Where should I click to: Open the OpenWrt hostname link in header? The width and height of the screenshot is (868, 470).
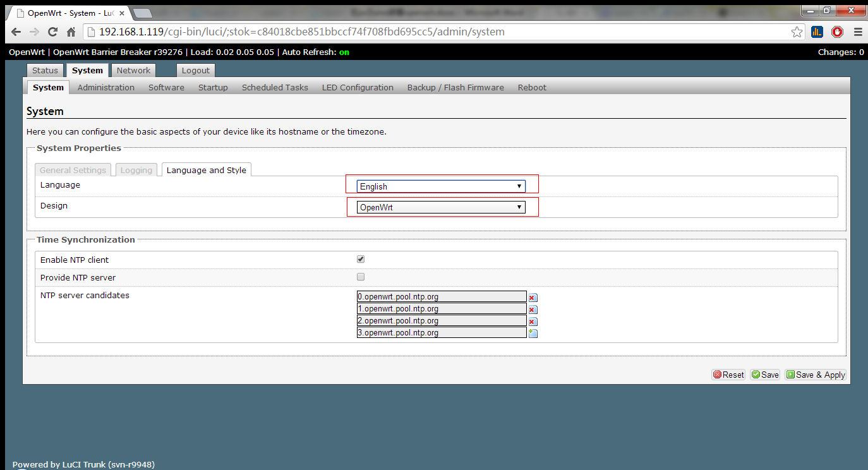point(27,52)
